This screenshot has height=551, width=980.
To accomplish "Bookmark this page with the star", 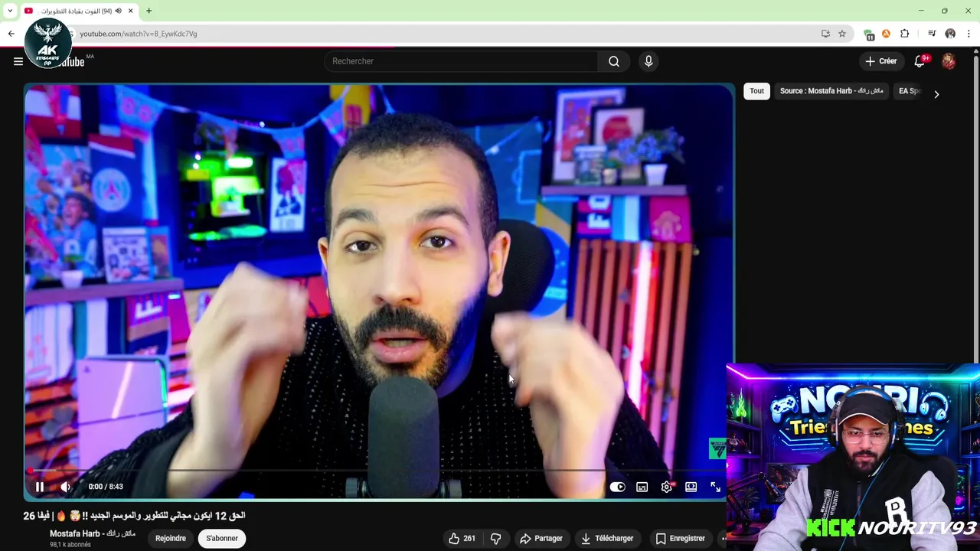I will click(842, 34).
